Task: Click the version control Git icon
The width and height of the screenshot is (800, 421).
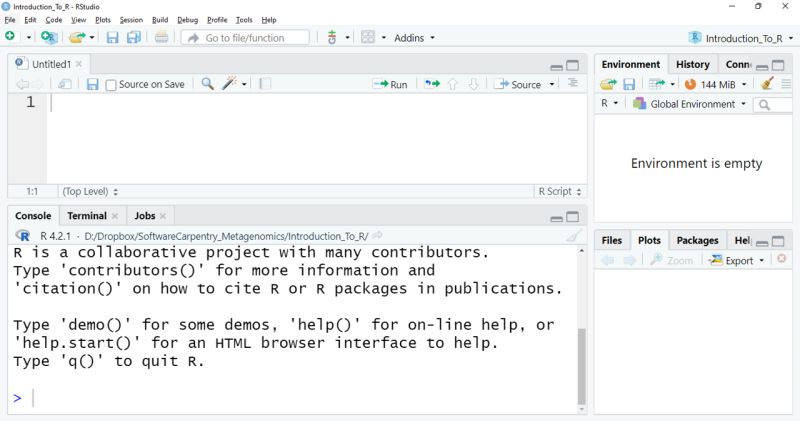Action: click(332, 37)
